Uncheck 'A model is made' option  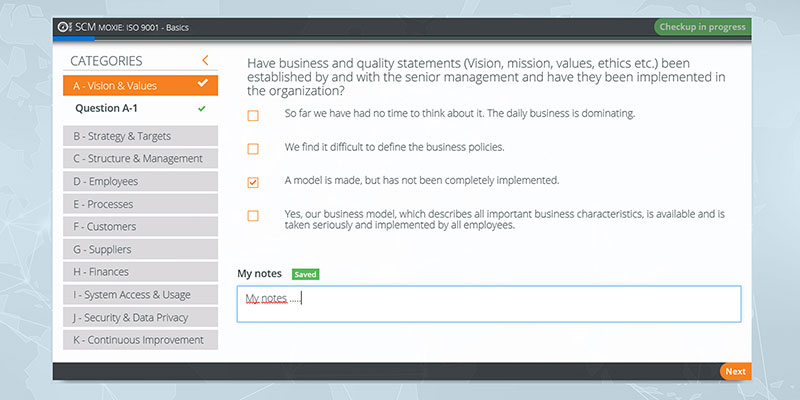253,182
